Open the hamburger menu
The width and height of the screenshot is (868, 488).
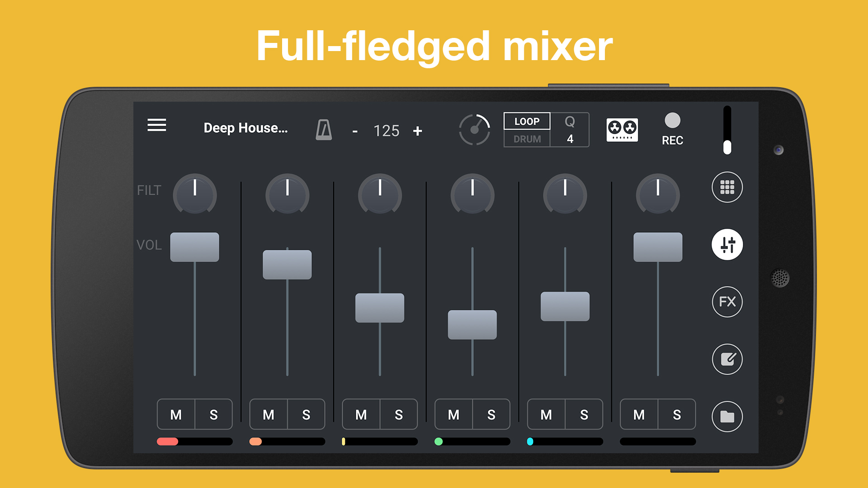(156, 125)
